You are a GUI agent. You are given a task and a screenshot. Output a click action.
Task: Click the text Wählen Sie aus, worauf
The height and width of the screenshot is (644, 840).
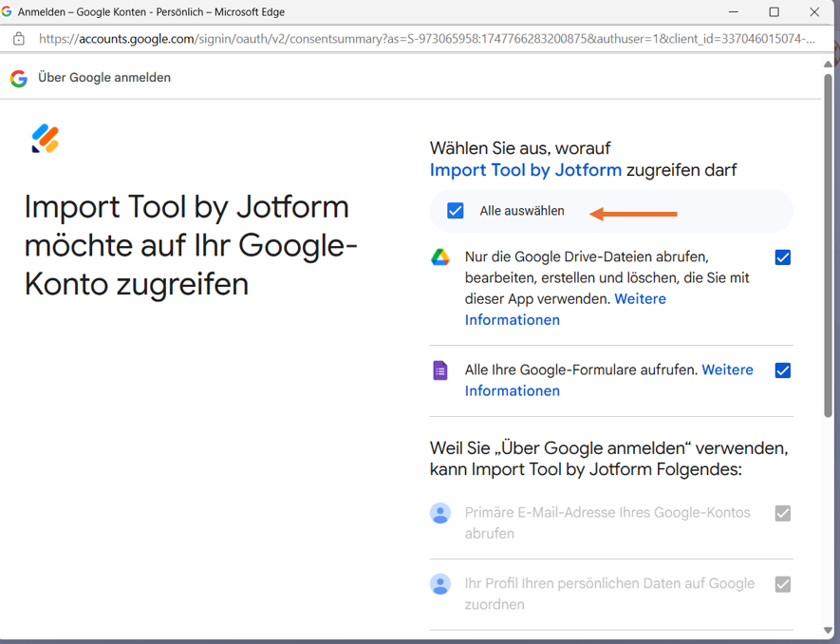pos(520,148)
